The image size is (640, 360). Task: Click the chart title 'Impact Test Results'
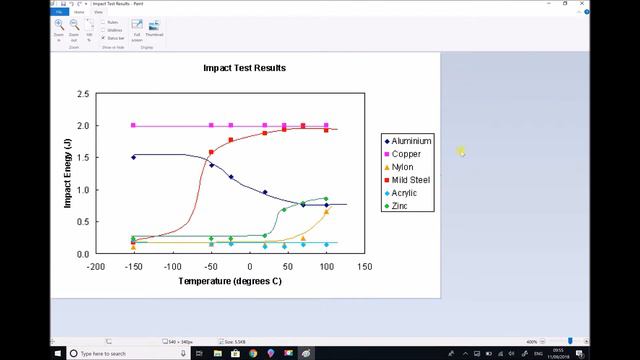point(244,68)
